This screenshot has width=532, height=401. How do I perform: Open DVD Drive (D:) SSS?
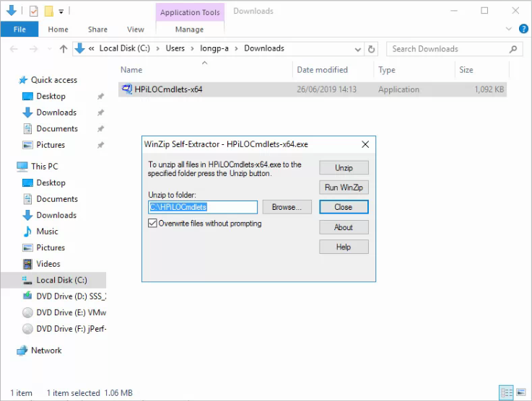click(x=71, y=296)
